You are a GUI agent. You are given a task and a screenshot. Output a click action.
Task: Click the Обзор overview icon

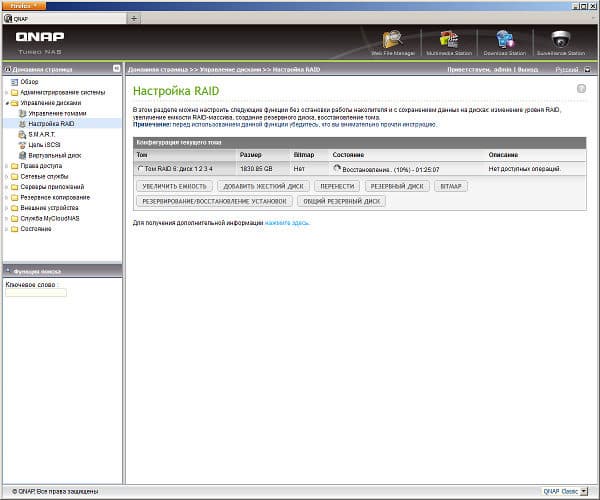15,82
